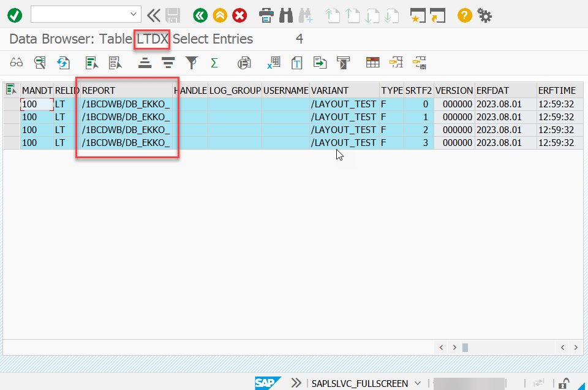Image resolution: width=588 pixels, height=390 pixels.
Task: Click the RELID column header
Action: click(x=67, y=91)
